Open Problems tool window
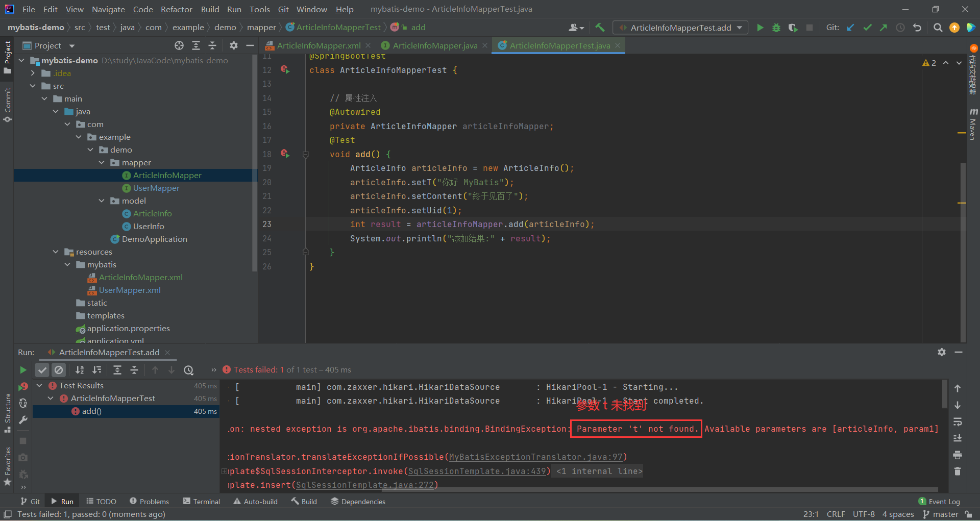 coord(149,502)
